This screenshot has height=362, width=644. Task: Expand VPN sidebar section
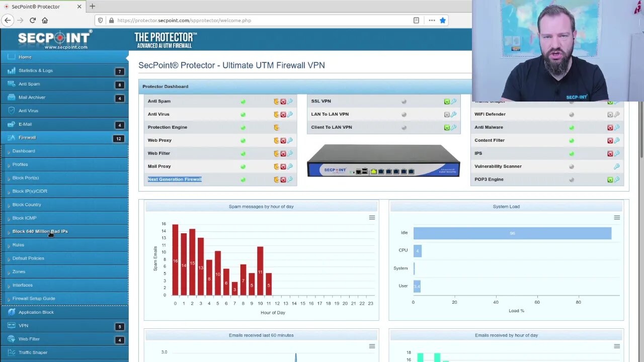[x=64, y=326]
